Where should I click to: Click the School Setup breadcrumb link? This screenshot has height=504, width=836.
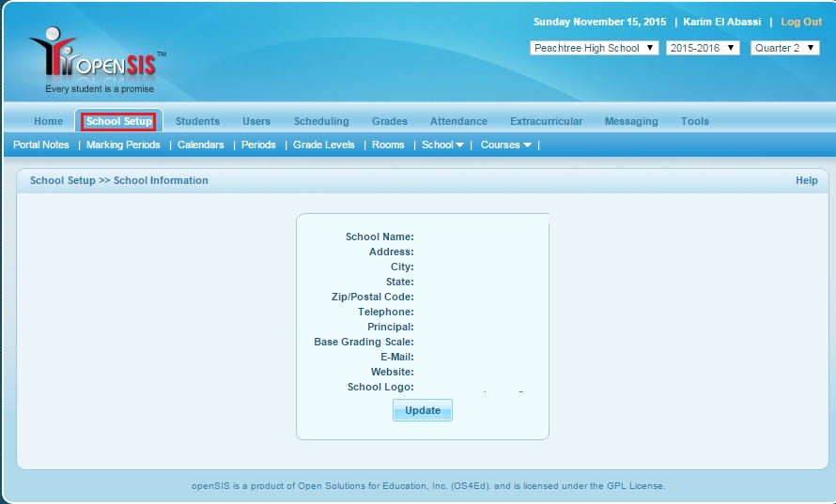[x=63, y=180]
